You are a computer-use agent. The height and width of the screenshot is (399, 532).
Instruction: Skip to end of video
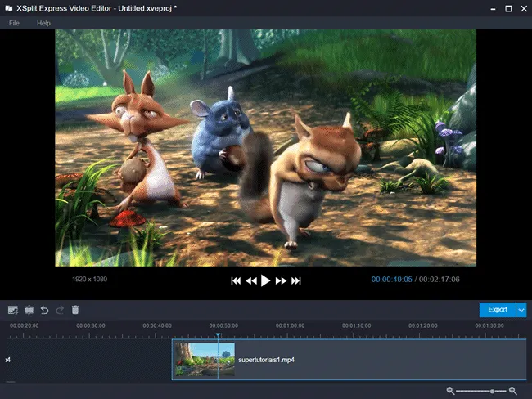click(295, 280)
